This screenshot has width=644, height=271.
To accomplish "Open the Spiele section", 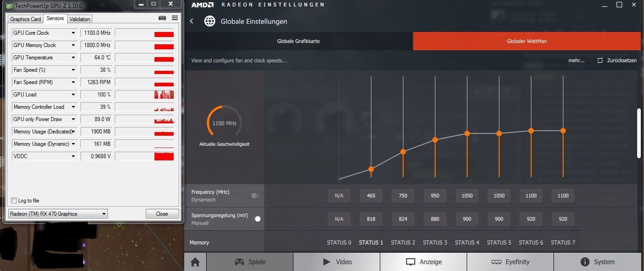I will (250, 262).
